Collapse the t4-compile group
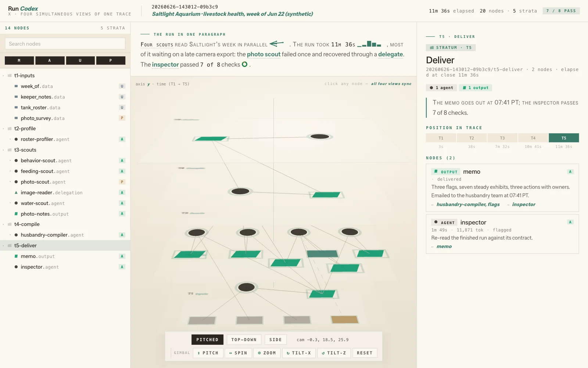Viewport: 588px width, 368px height. (x=3, y=224)
